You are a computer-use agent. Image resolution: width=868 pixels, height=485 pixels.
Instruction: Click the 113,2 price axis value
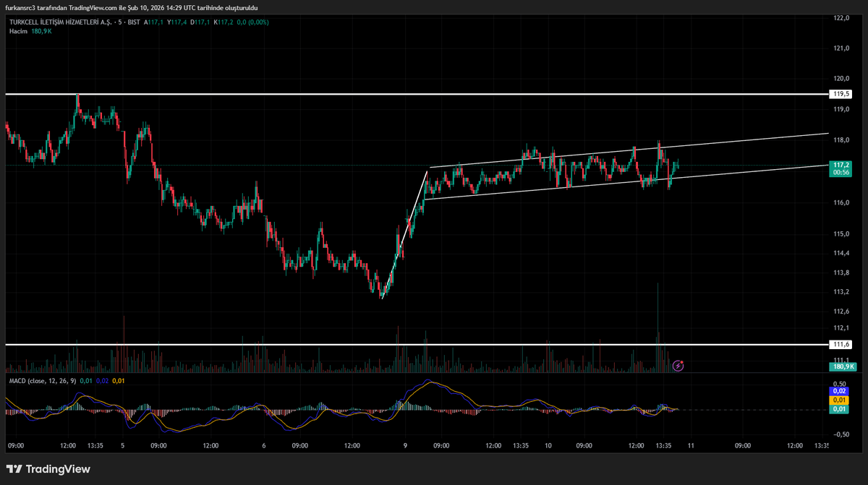841,293
